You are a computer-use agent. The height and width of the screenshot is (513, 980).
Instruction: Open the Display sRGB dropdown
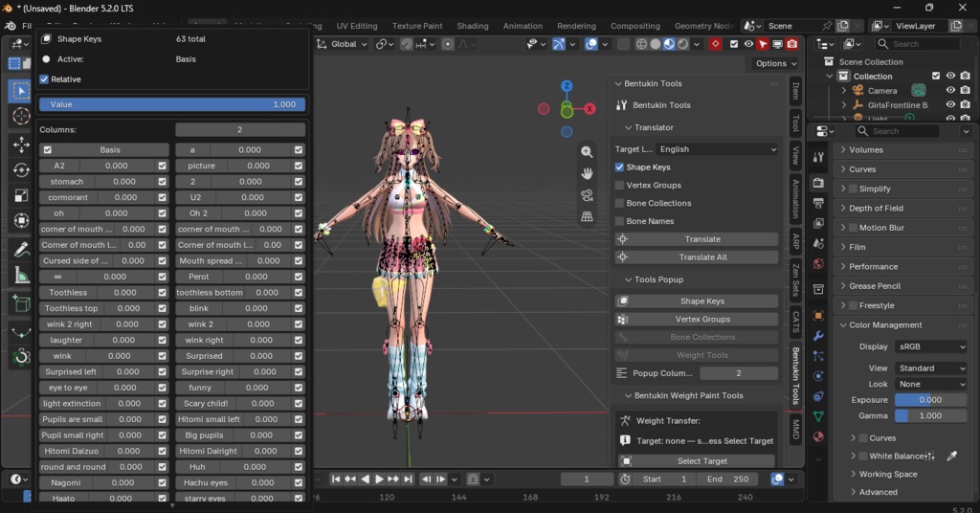coord(931,346)
